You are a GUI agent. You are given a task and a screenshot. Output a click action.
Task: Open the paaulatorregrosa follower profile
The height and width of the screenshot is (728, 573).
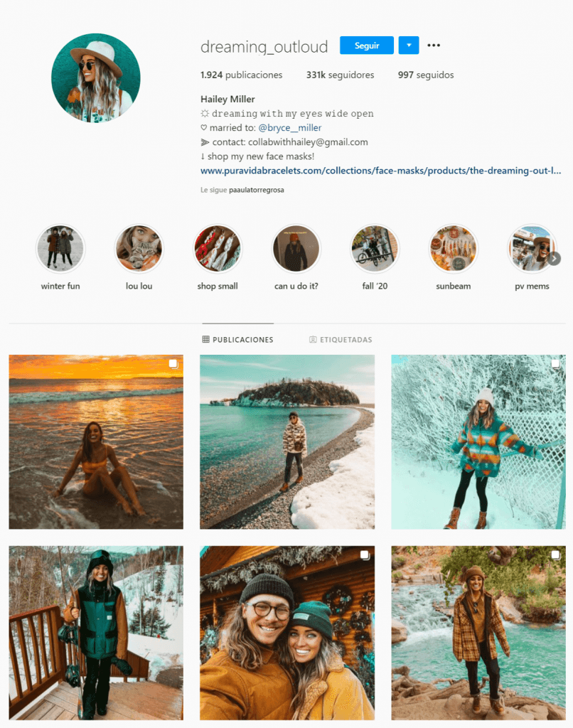(257, 190)
